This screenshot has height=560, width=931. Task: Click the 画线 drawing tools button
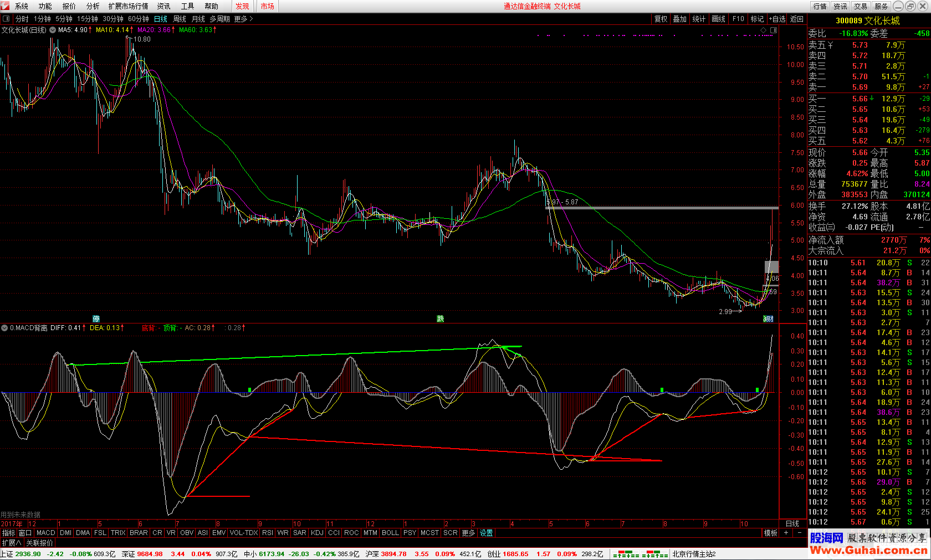[719, 19]
